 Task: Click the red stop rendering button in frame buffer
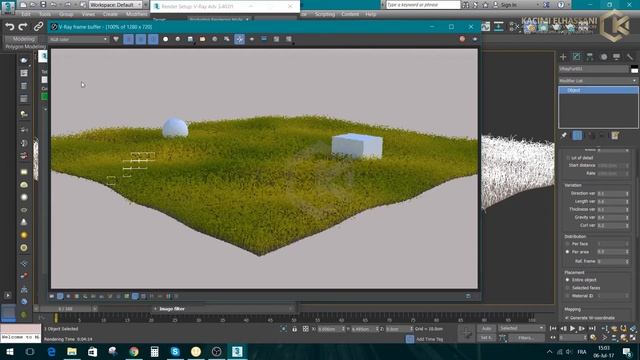[x=462, y=39]
